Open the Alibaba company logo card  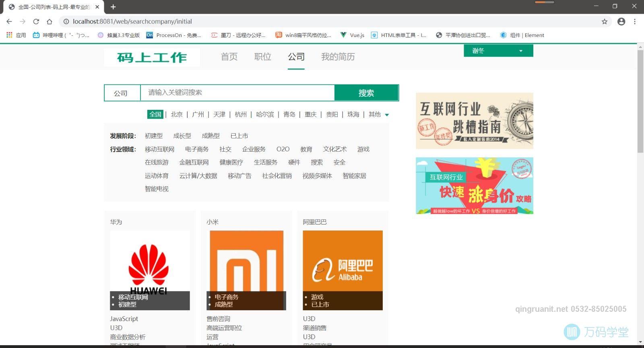tap(343, 270)
